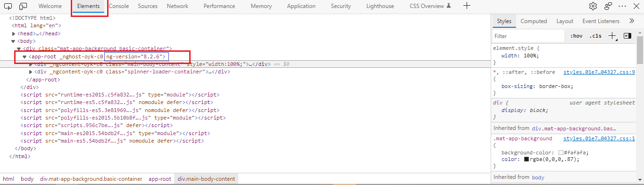
Task: Open DevTools settings gear
Action: (x=593, y=6)
